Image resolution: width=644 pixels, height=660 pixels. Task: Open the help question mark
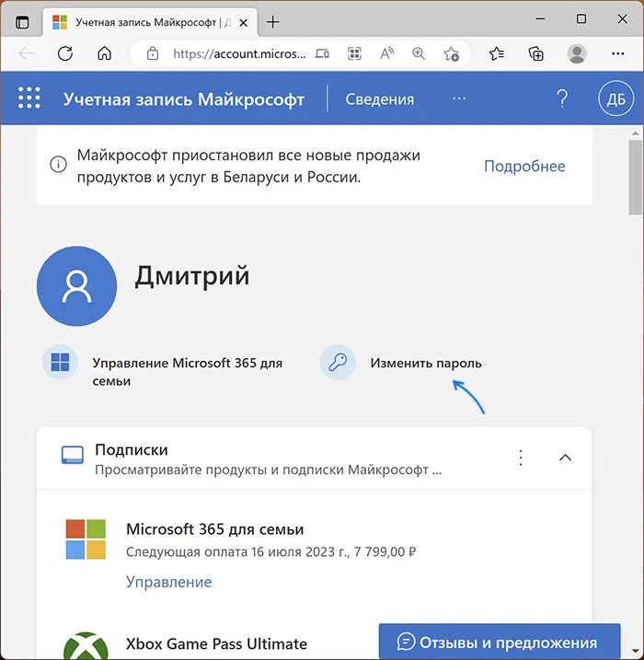[x=562, y=98]
